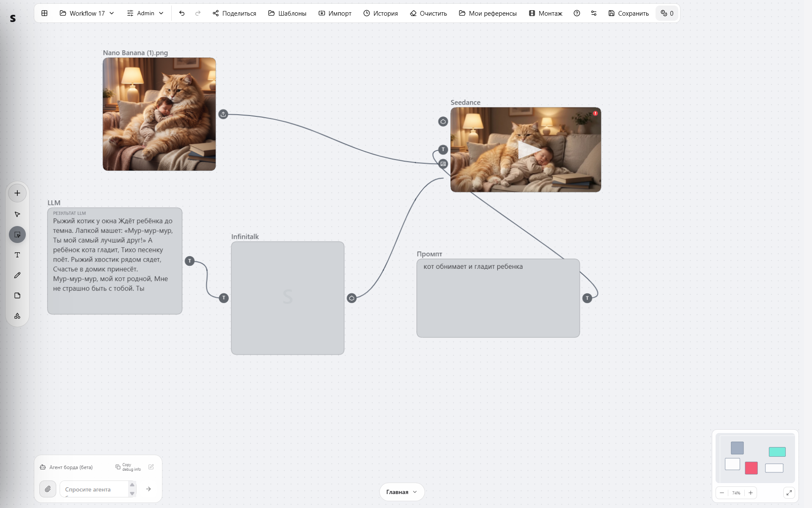The width and height of the screenshot is (812, 508).
Task: Expand the Главная page selector
Action: tap(402, 492)
